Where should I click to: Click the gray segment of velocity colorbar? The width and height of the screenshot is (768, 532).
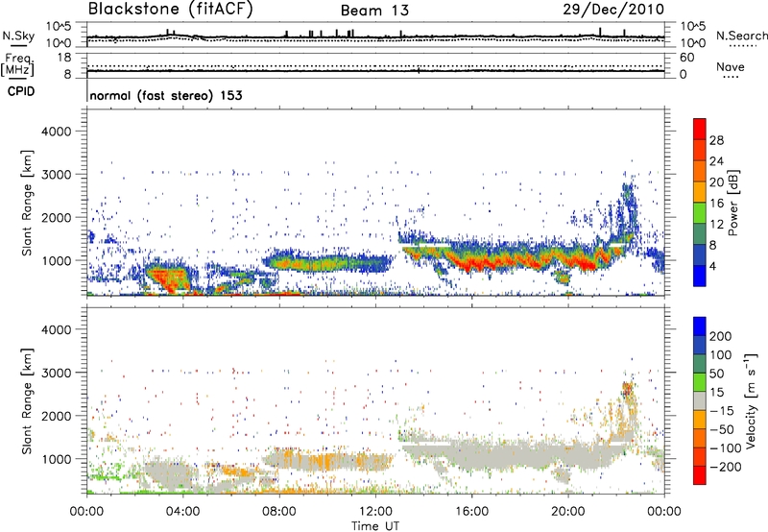[x=700, y=401]
